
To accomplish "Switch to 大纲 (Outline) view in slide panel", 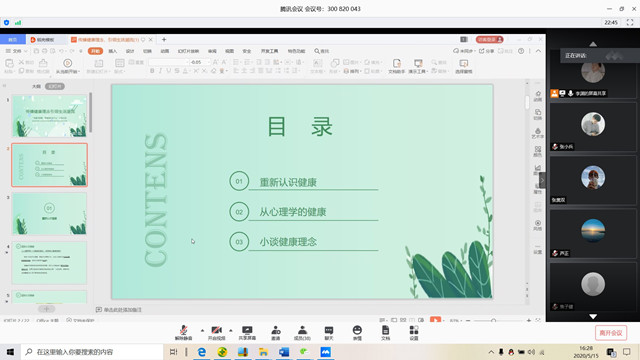I will (x=36, y=87).
